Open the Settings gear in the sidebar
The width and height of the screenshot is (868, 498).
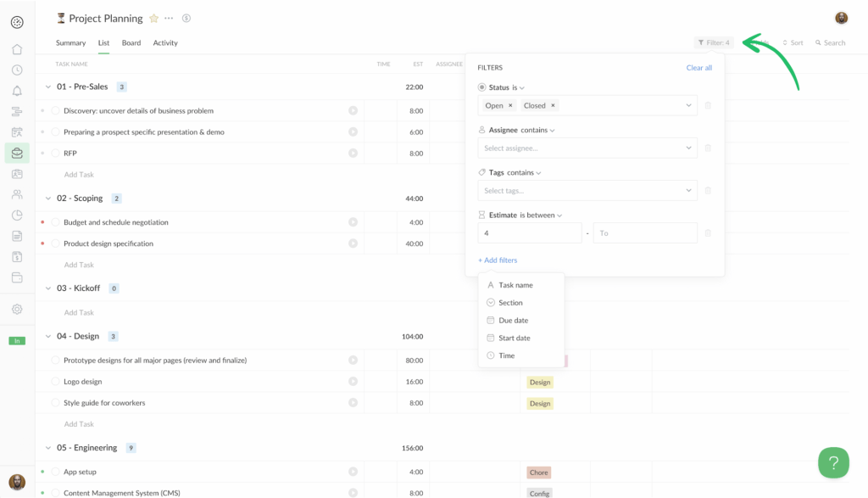(17, 309)
